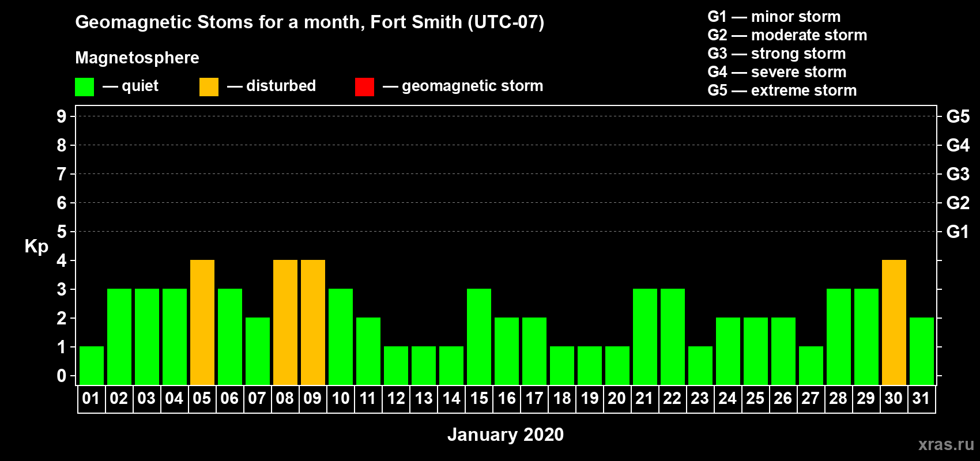
Task: Select the green bar for day 15
Action: 479,337
